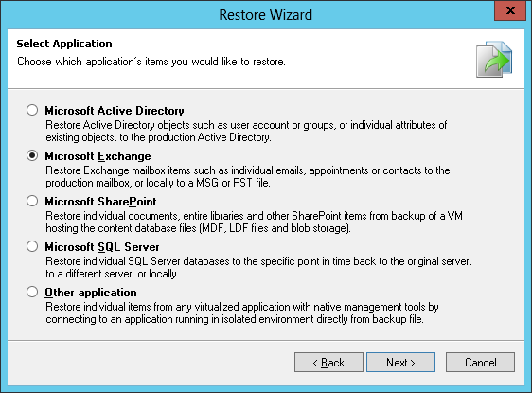Click the restore document arrow icon
This screenshot has height=393, width=532.
coord(494,60)
